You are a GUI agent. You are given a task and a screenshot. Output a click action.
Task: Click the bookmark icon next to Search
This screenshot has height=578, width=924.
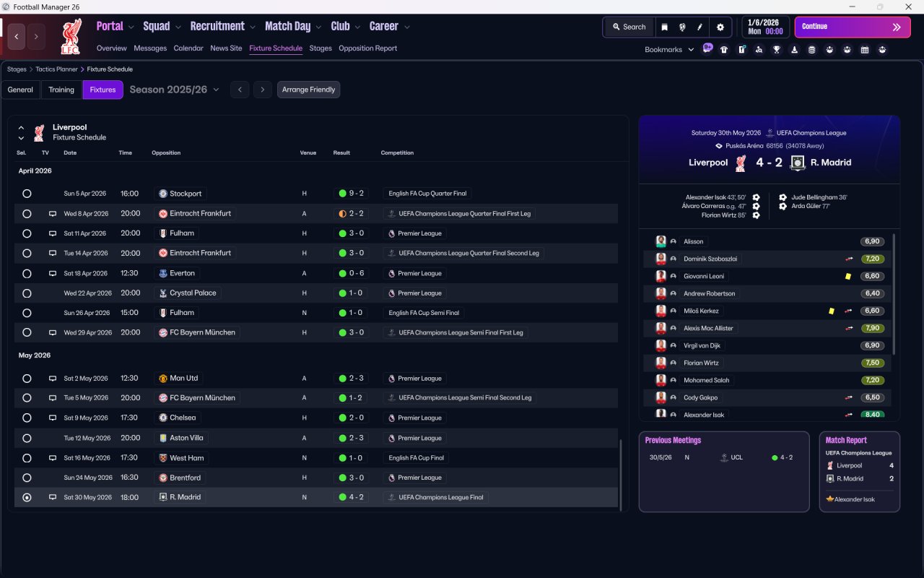click(664, 27)
